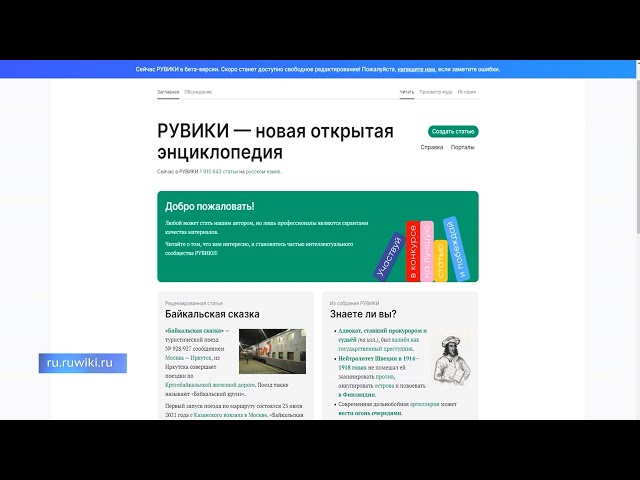Open the sketch portrait in Знаете ли вы

click(451, 360)
